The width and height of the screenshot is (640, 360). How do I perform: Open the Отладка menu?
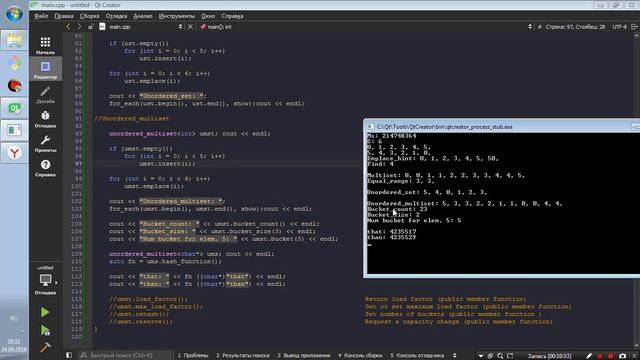tap(116, 16)
